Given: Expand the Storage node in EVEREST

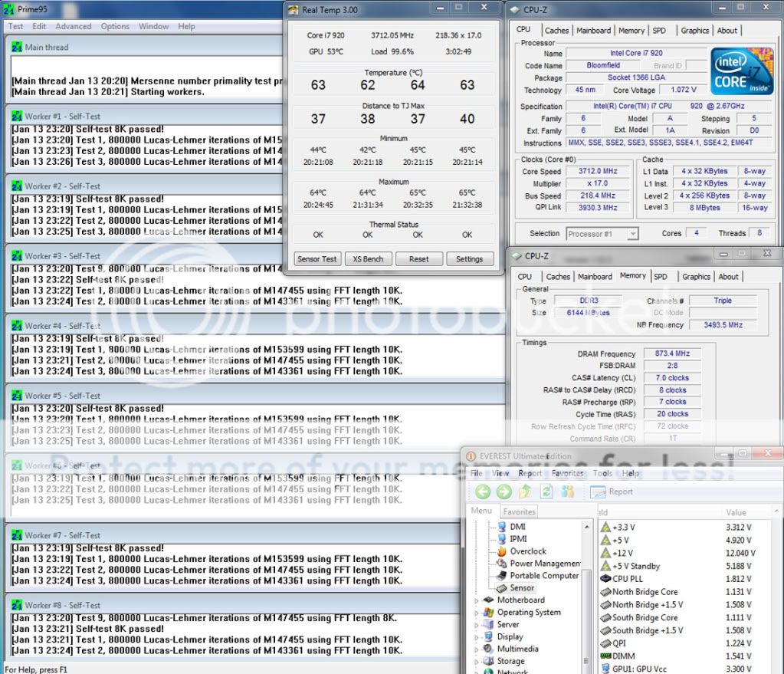Looking at the screenshot, I should click(x=476, y=661).
